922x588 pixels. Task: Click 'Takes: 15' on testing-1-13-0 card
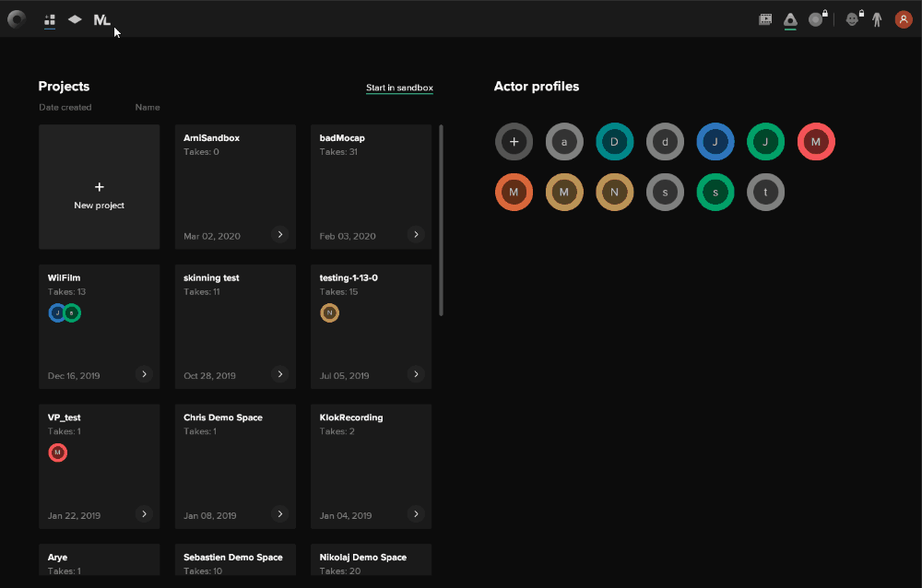click(x=338, y=291)
